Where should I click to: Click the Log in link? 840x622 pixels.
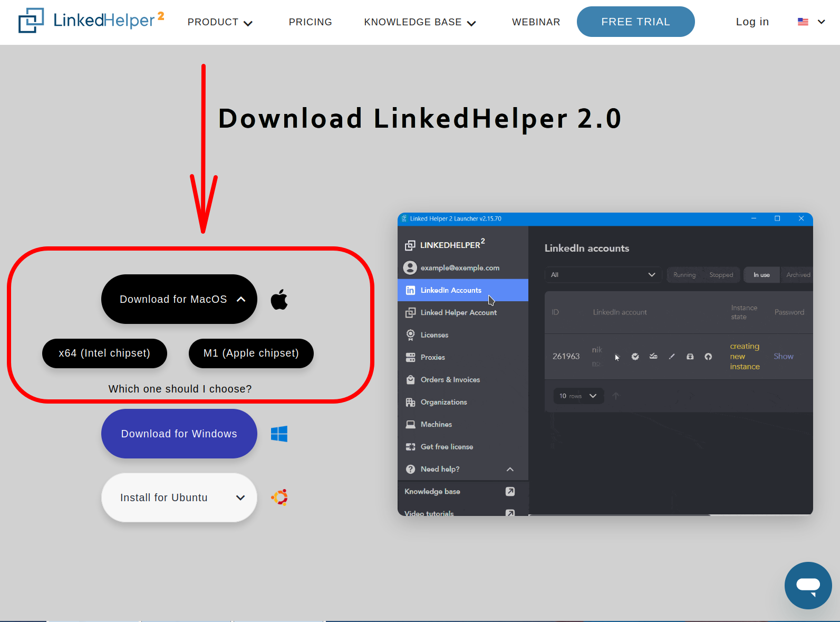752,22
